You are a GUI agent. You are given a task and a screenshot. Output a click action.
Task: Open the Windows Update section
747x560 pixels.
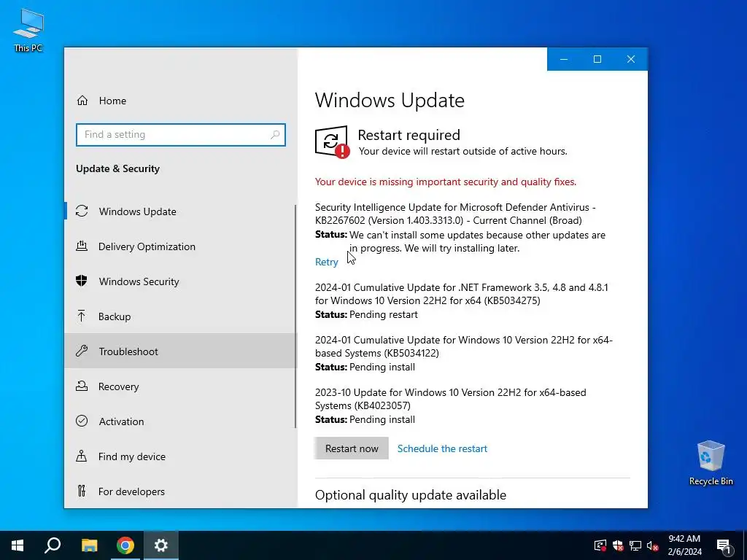(180, 211)
